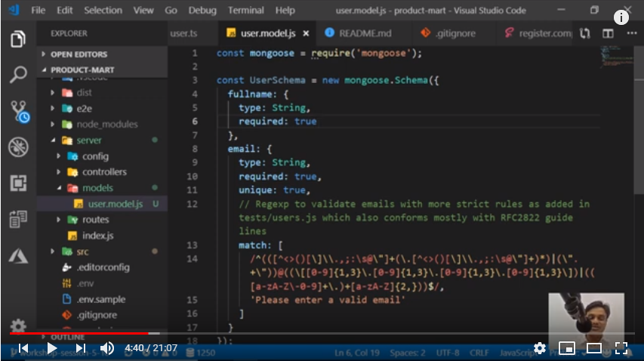
Task: Open the Extensions view icon
Action: coord(18,183)
